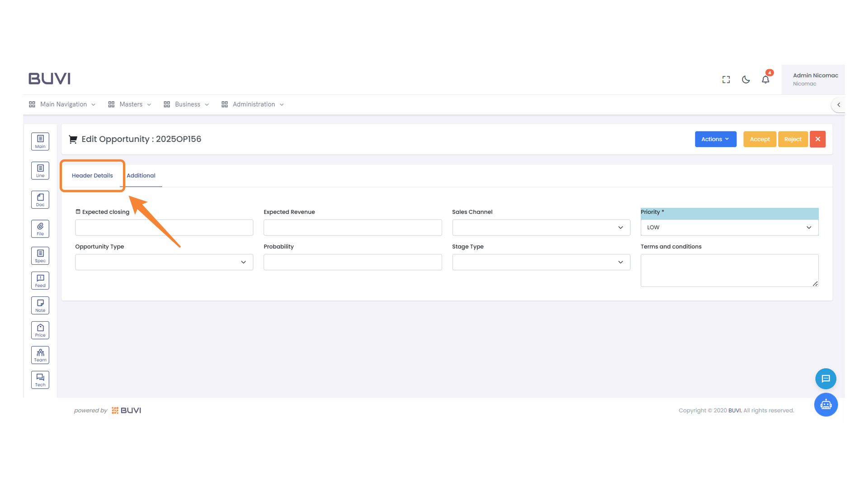Image resolution: width=868 pixels, height=488 pixels.
Task: Open the chat bubble widget
Action: point(826,379)
